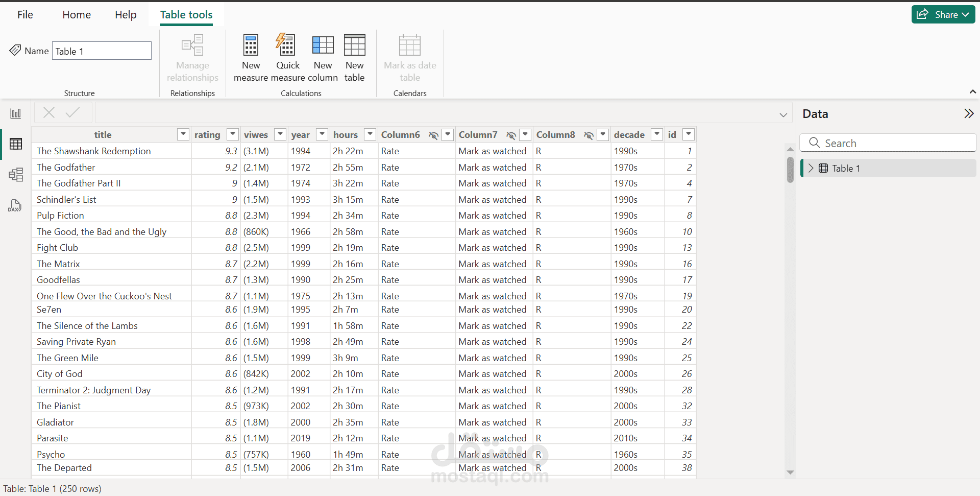This screenshot has height=496, width=980.
Task: Open the Help tab
Action: (x=126, y=14)
